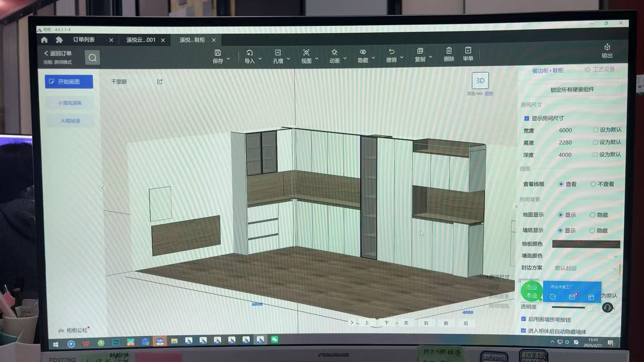
Task: Select the 孔槽 hole-slot tool icon
Action: coord(278,53)
